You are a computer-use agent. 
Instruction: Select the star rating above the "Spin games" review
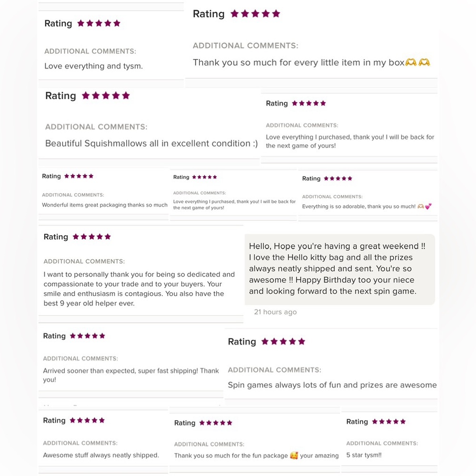[283, 342]
